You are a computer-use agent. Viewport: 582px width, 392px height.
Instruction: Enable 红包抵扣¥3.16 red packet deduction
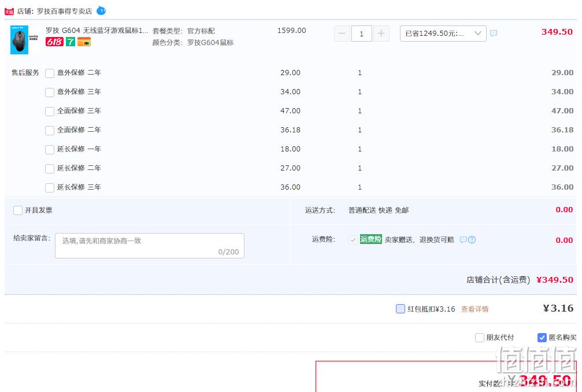point(401,309)
